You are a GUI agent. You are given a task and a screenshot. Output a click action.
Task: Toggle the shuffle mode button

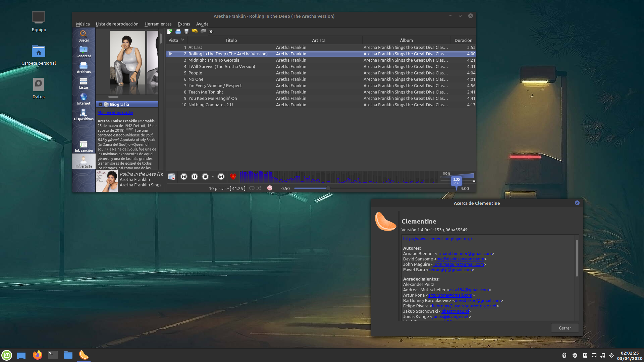(259, 188)
